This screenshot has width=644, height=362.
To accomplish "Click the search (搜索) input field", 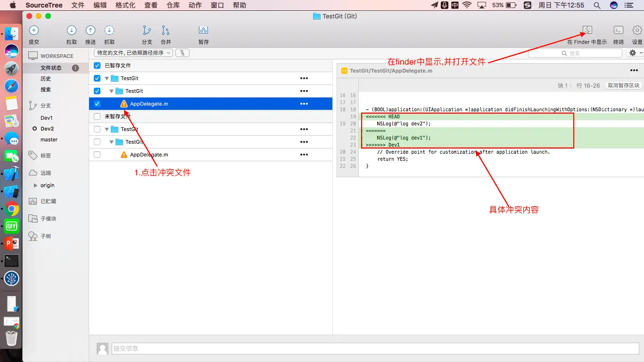I will tap(575, 53).
